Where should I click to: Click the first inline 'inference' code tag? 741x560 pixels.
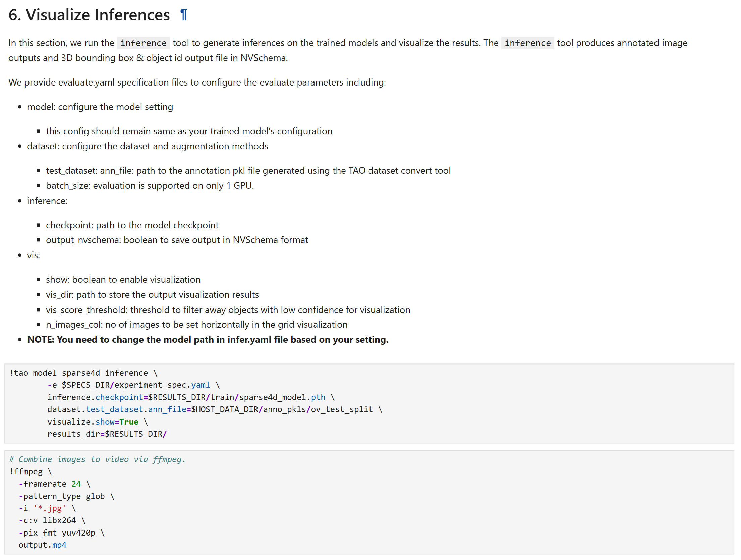point(143,43)
